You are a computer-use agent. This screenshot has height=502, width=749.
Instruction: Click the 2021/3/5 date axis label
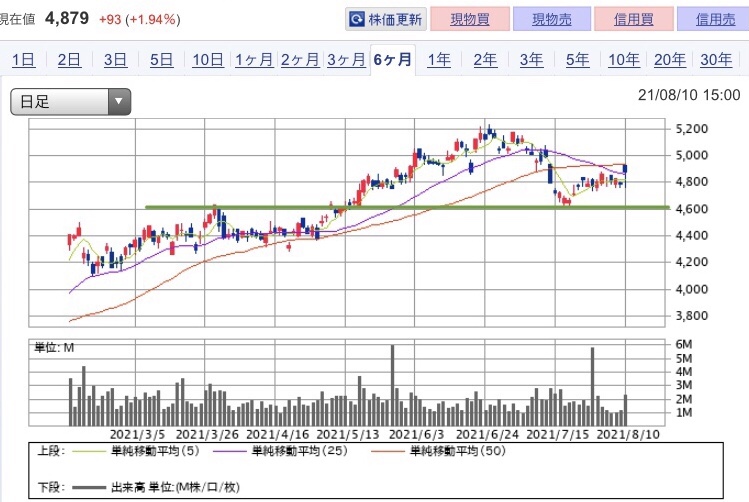(x=137, y=435)
